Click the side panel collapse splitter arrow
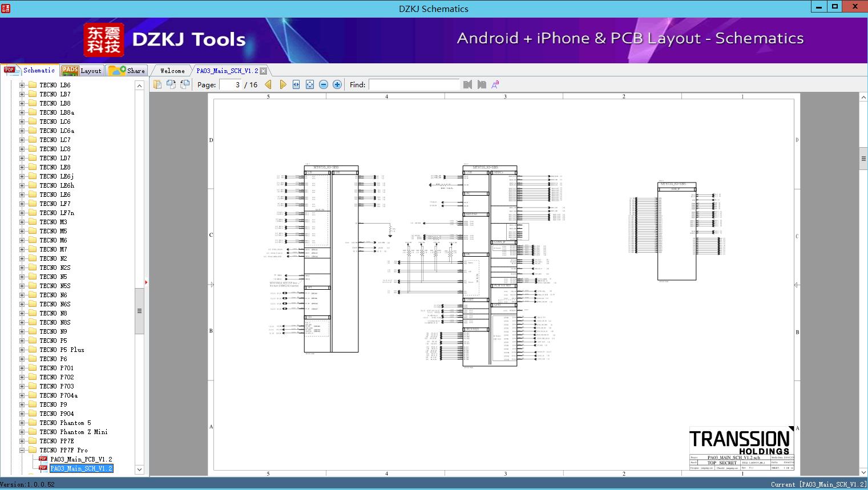Screen dimensions: 868x490 146,282
